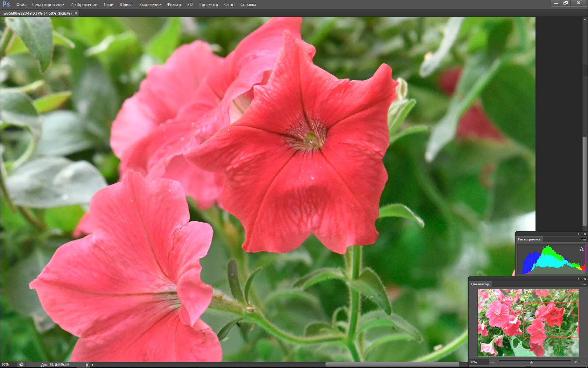Open the Файл menu

[21, 5]
